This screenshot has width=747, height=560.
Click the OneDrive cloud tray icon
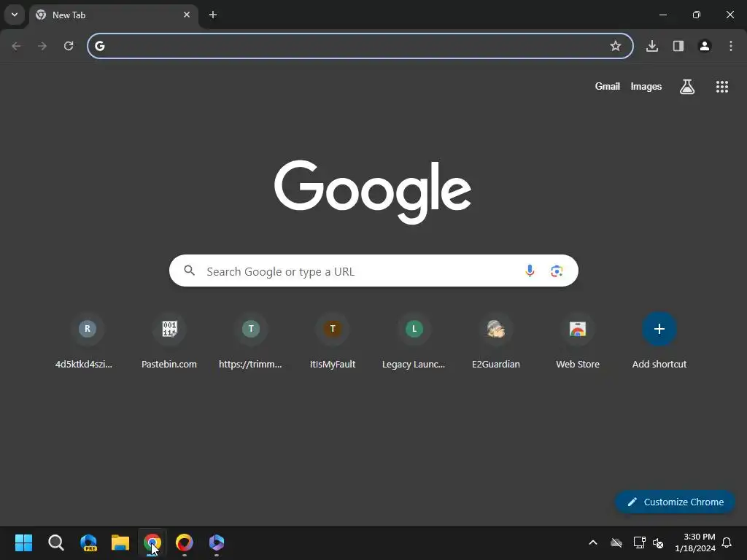click(x=616, y=542)
